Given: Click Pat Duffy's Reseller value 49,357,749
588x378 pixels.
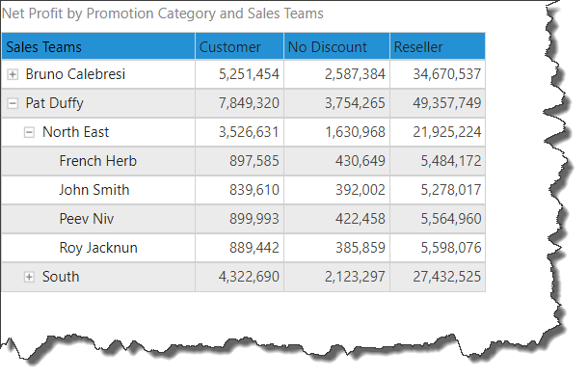Looking at the screenshot, I should (x=447, y=103).
